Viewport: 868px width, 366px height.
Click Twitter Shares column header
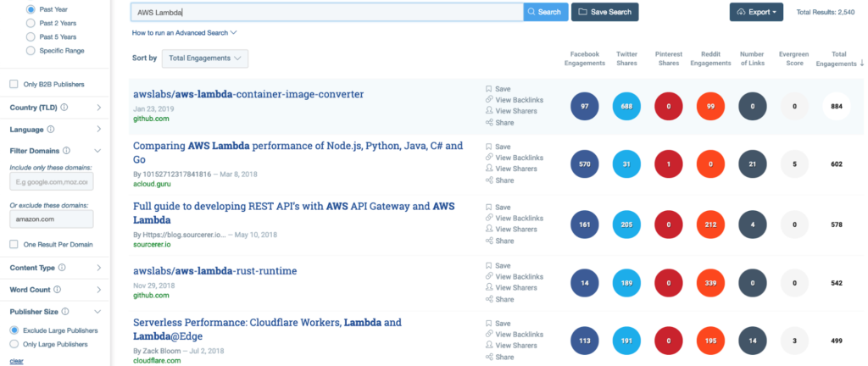click(626, 58)
